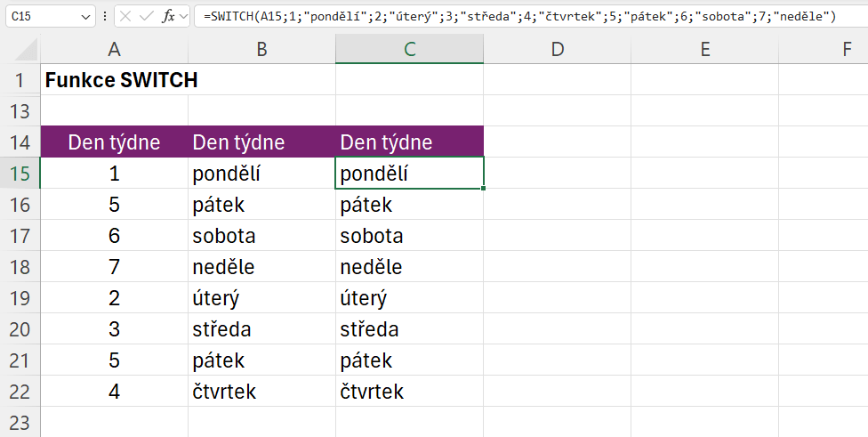The image size is (868, 437).
Task: Click cell A17 with the value 6
Action: click(114, 236)
